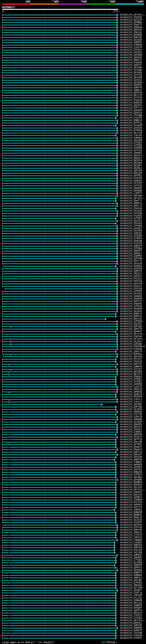Select hit label UniRef100_B4FT47
Viewport: 146px width, 644px height.
tap(131, 364)
